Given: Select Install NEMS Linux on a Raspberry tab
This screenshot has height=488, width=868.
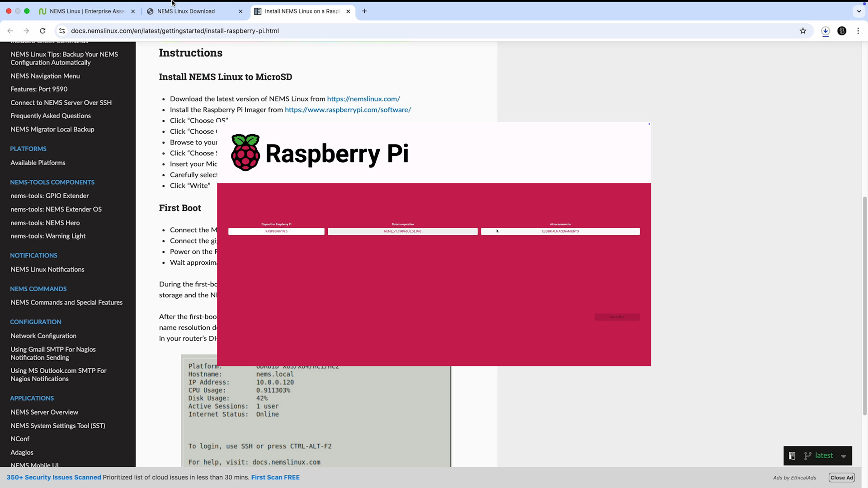Looking at the screenshot, I should point(302,11).
